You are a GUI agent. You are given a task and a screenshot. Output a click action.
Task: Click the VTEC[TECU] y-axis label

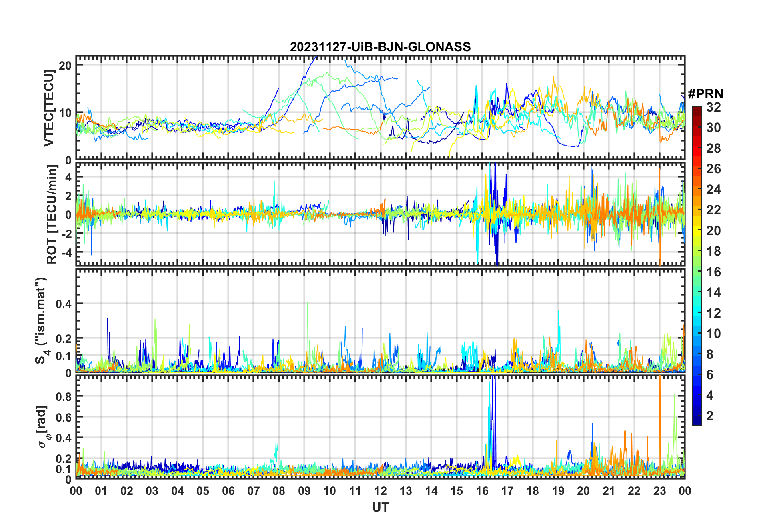(x=49, y=108)
